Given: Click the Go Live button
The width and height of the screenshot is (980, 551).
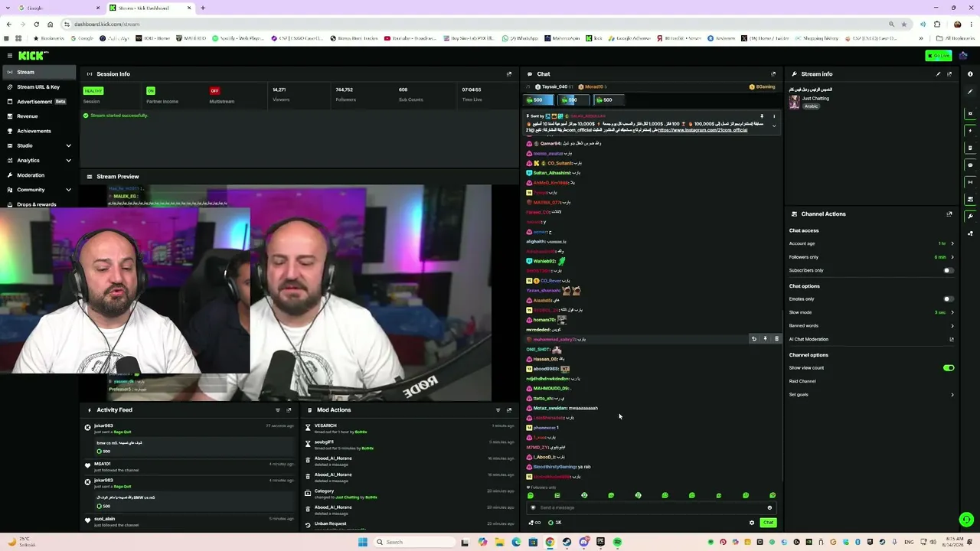Looking at the screenshot, I should (939, 55).
